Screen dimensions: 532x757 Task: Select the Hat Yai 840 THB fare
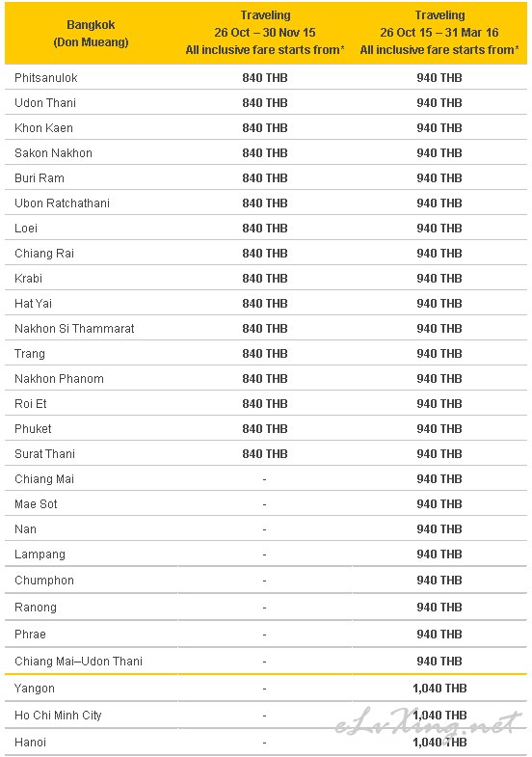265,304
